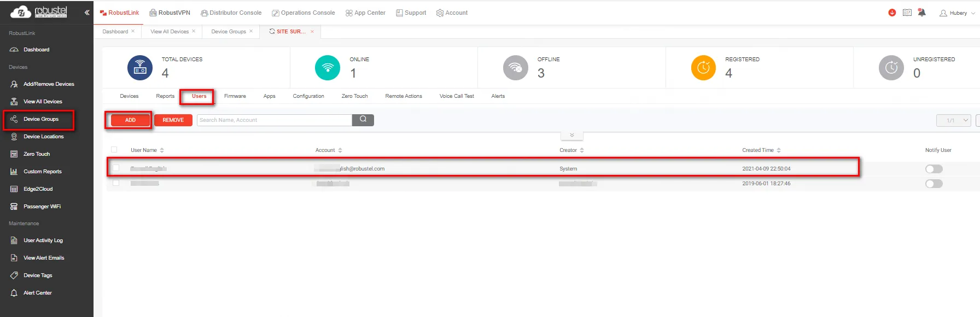This screenshot has height=317, width=980.
Task: Check the select-all users checkbox
Action: (x=114, y=150)
